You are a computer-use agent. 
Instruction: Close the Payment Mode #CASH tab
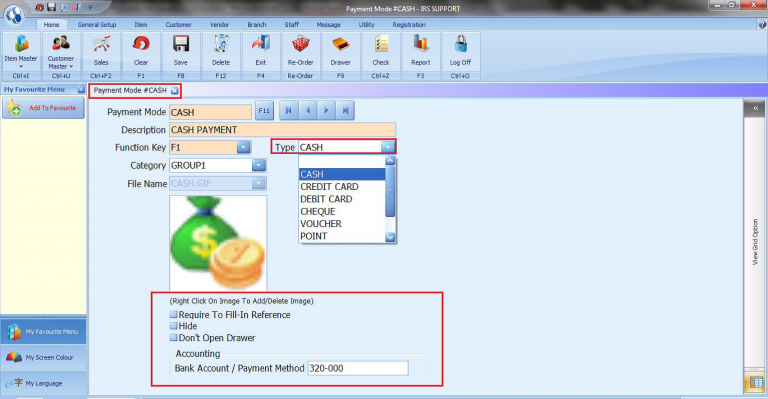click(x=174, y=91)
